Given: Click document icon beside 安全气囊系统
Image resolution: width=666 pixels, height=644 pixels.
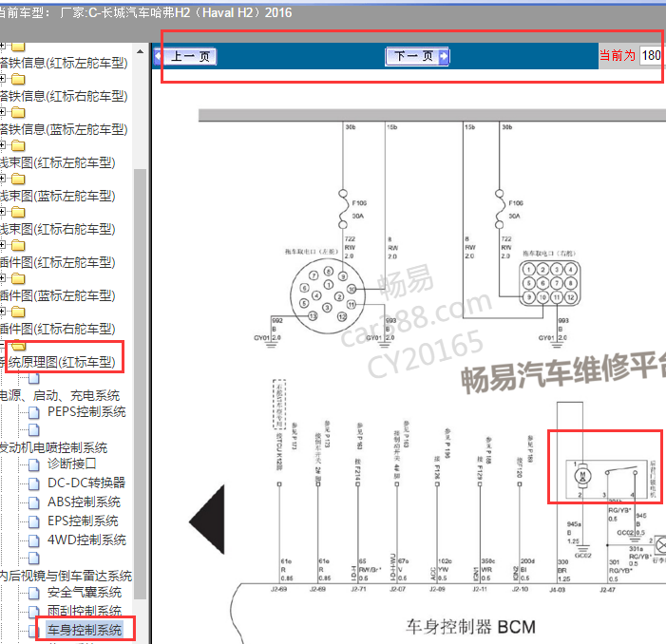Looking at the screenshot, I should click(34, 593).
